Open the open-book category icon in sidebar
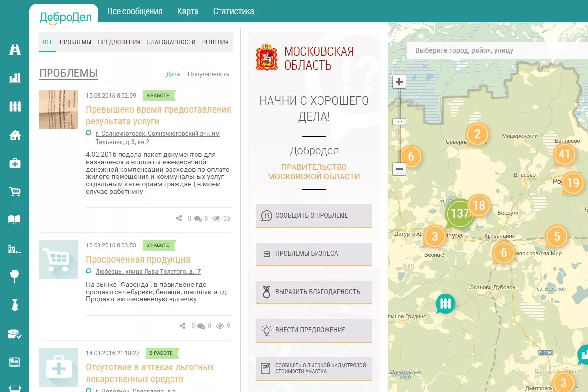The height and width of the screenshot is (392, 588). click(x=15, y=220)
